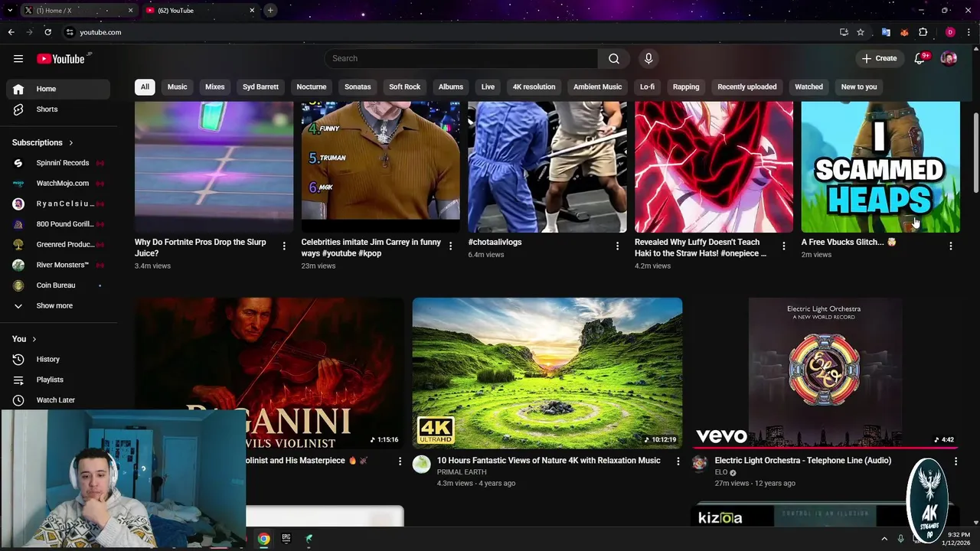Select the Soft Rock filter chip

click(x=404, y=87)
